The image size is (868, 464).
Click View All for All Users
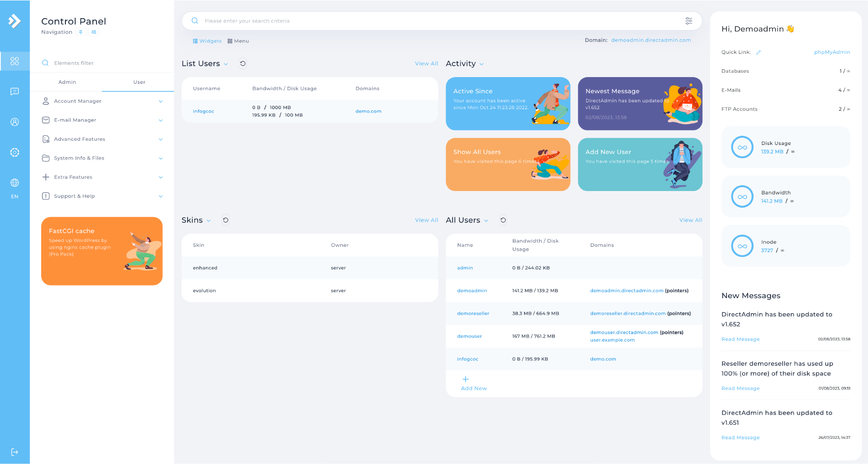tap(690, 220)
